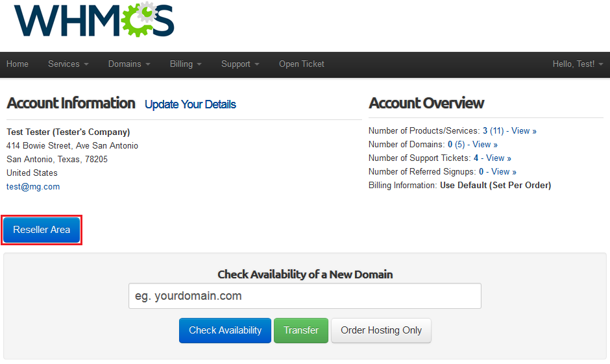Select the Account Overview heading

tap(426, 103)
